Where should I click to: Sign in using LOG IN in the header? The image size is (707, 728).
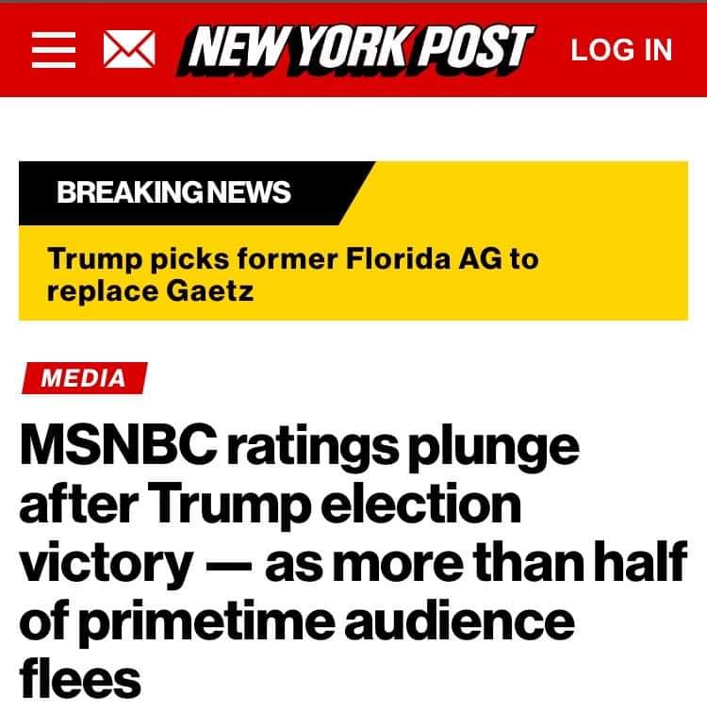click(621, 49)
